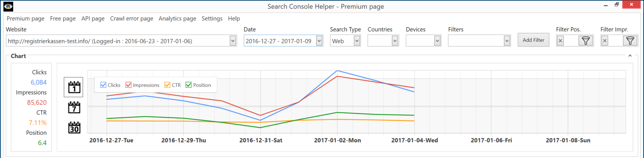644x158 pixels.
Task: Apply the Filter Pos. funnel icon
Action: (x=586, y=41)
